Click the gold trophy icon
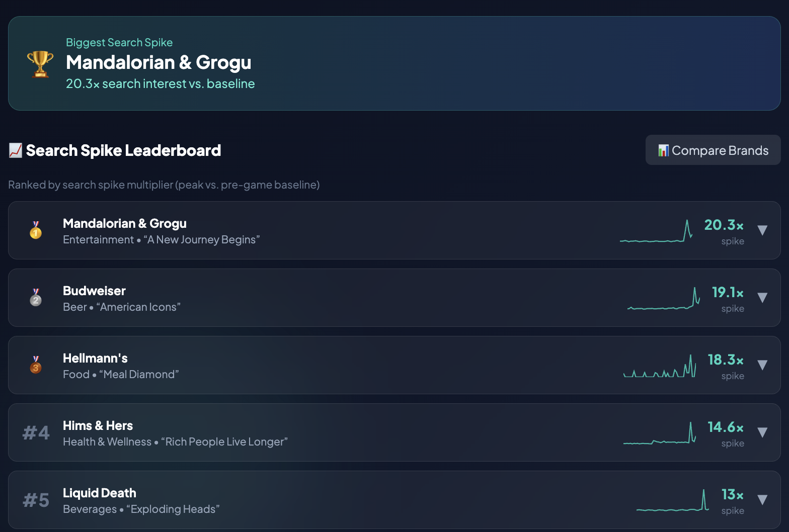Viewport: 789px width, 532px height. coord(40,64)
